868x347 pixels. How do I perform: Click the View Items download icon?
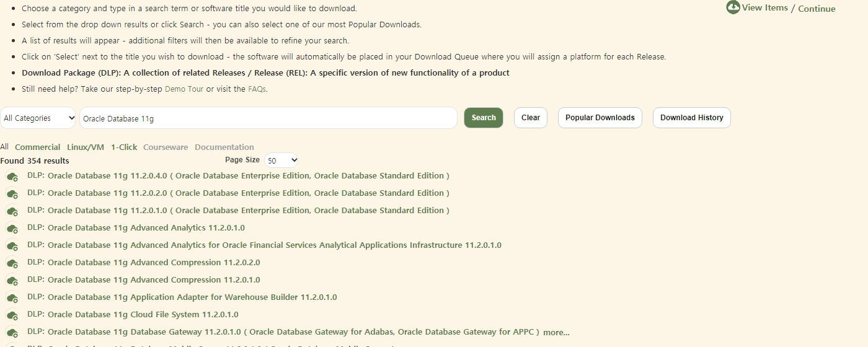point(733,7)
